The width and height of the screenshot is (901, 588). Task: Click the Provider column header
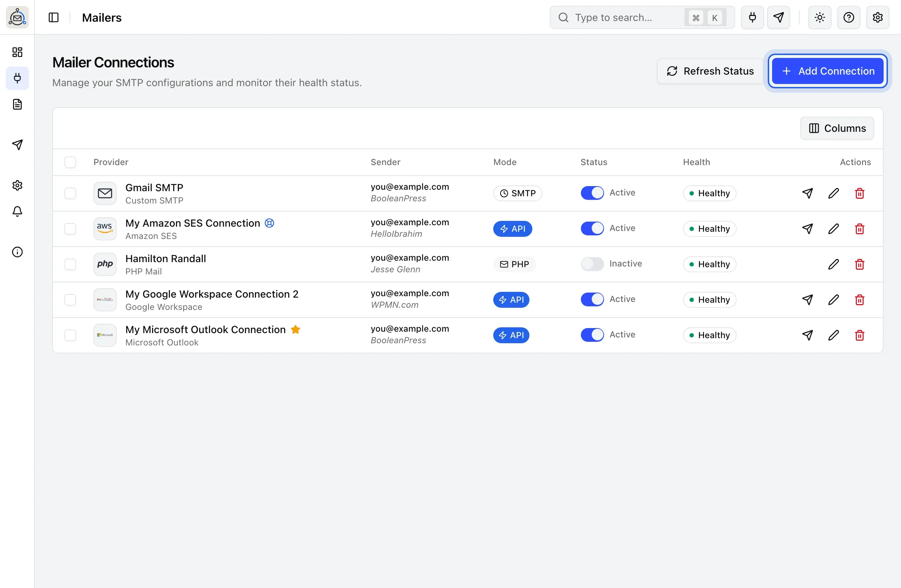click(111, 162)
